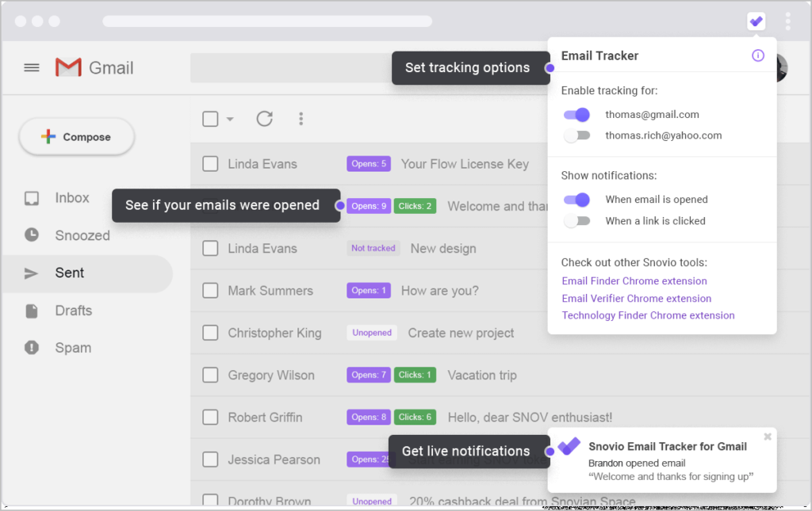The image size is (812, 511).
Task: Open the Technology Finder Chrome extension link
Action: [648, 315]
